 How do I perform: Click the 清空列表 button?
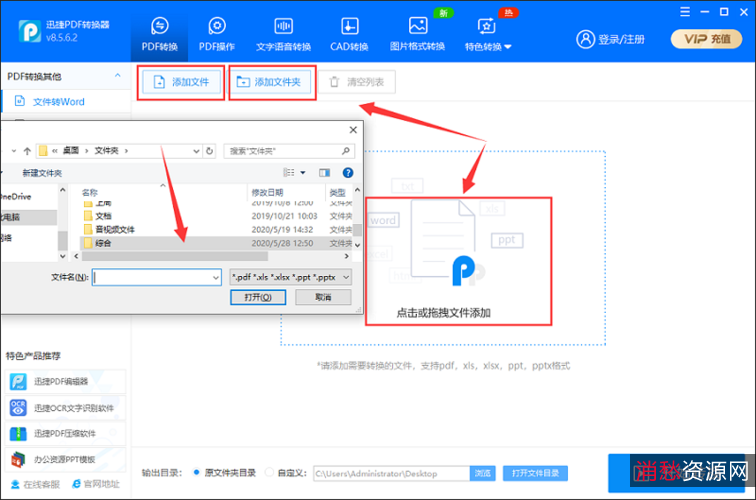click(x=357, y=82)
